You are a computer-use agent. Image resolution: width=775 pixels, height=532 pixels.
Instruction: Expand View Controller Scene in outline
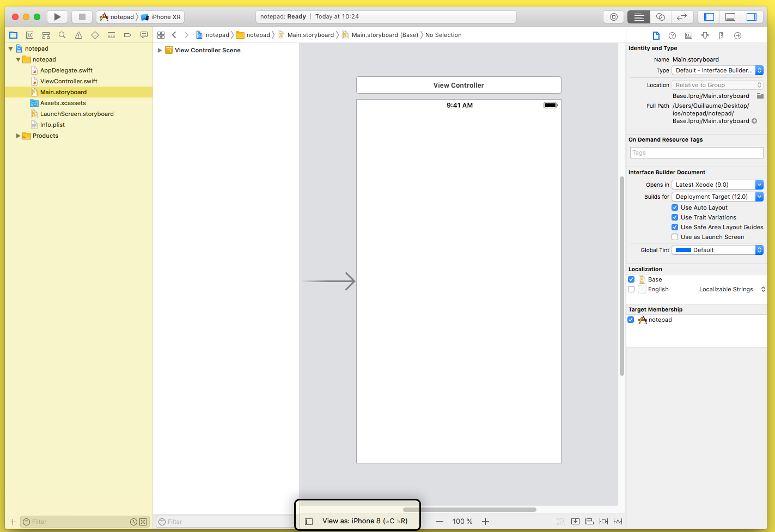160,50
